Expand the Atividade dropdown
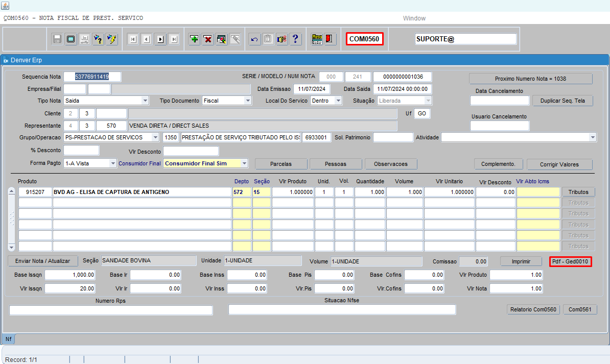Image resolution: width=610 pixels, height=364 pixels. pyautogui.click(x=593, y=137)
